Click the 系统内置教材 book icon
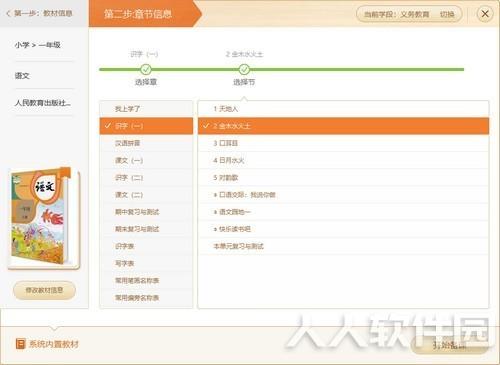 click(21, 344)
